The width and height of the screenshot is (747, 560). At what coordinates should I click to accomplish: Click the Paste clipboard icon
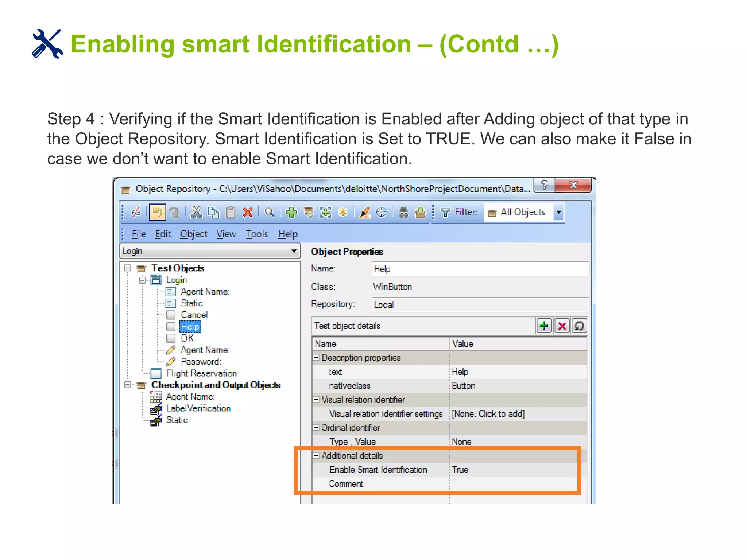pyautogui.click(x=231, y=212)
